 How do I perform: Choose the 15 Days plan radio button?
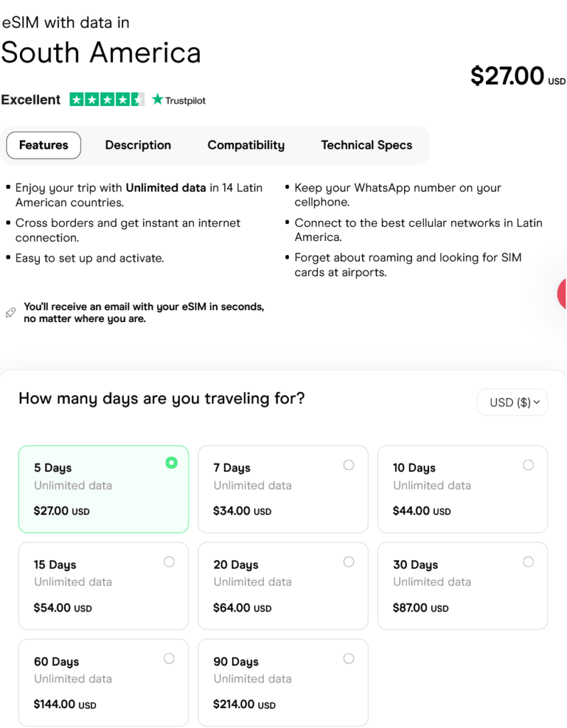[x=169, y=562]
